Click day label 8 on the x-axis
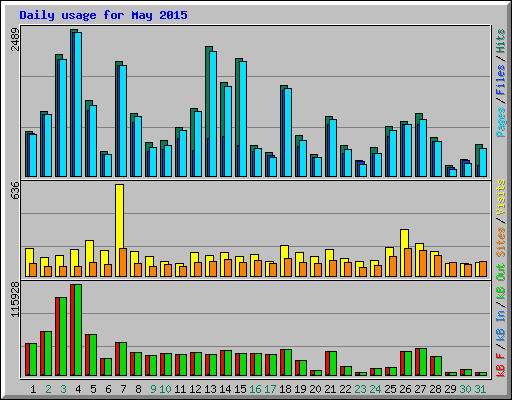Screen dimensions: 512x400 point(138,389)
